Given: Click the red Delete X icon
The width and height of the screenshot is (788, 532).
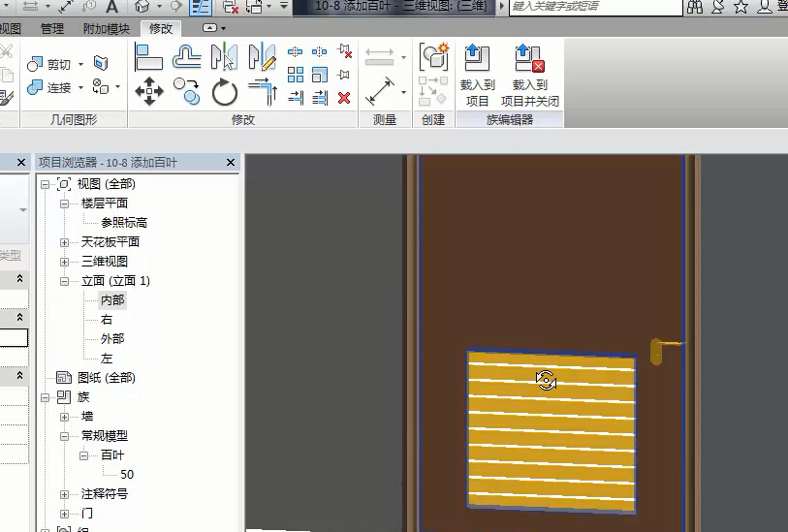Looking at the screenshot, I should coord(344,97).
